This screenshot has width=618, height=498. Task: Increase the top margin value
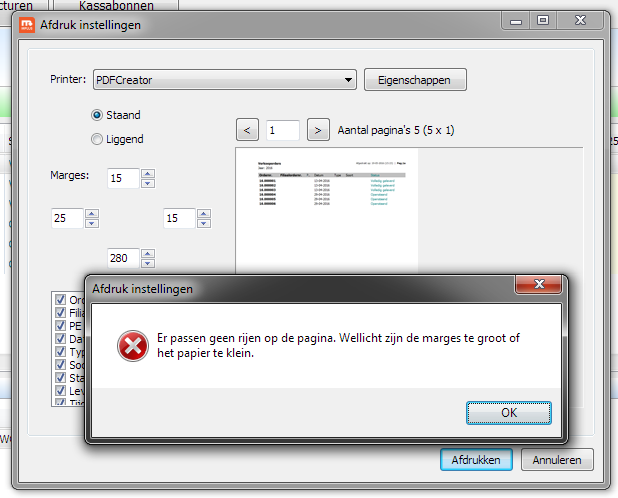[148, 173]
